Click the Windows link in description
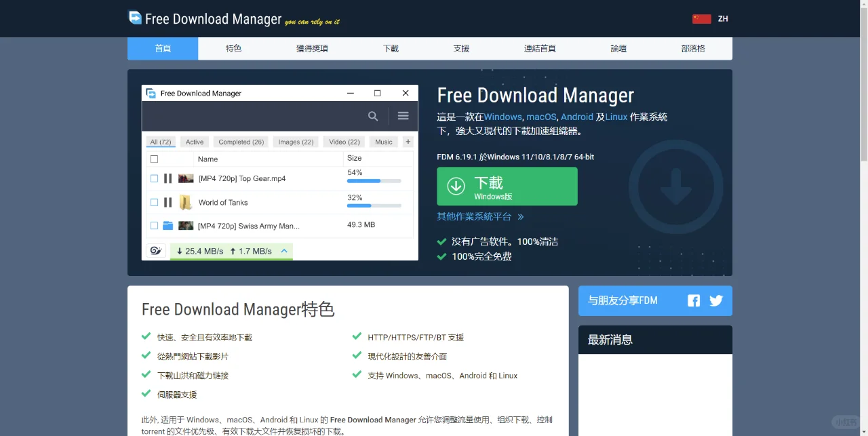Image resolution: width=868 pixels, height=436 pixels. pyautogui.click(x=502, y=117)
